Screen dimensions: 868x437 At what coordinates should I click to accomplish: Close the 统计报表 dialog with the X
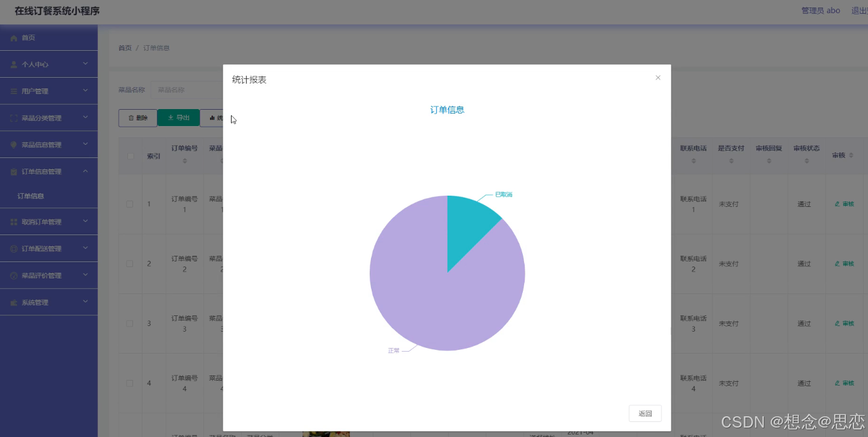click(x=658, y=78)
